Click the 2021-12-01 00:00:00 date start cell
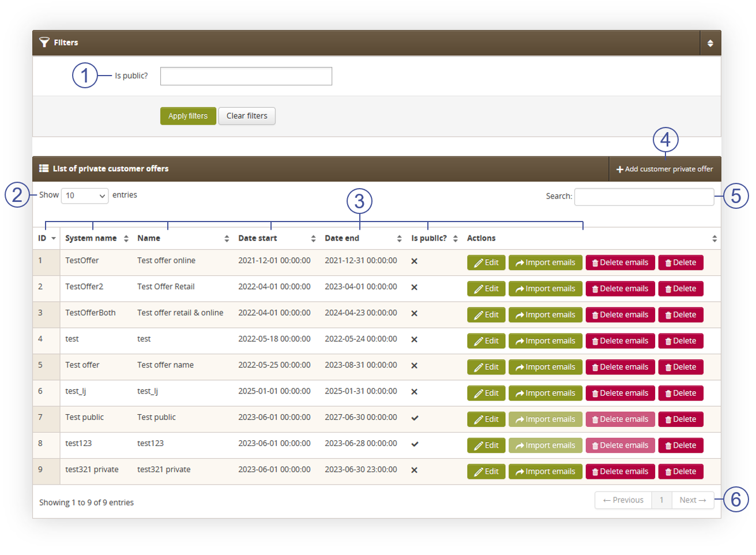756x555 pixels. click(274, 261)
